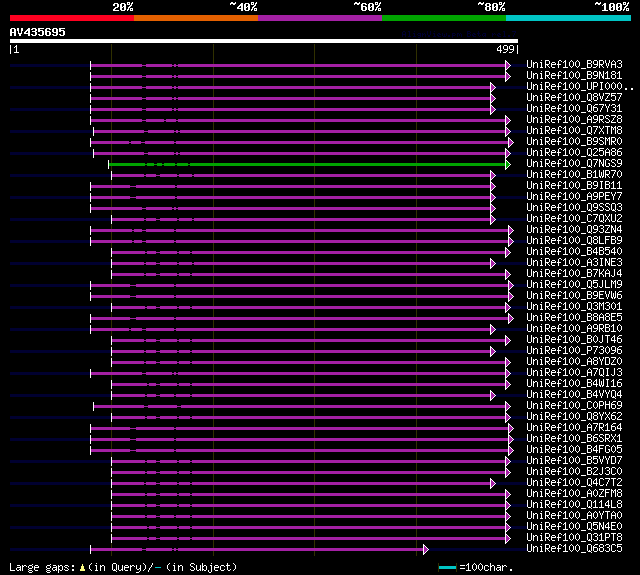The image size is (640, 575).
Task: Open UniRef100_B4VYQ4 name
Action: tap(574, 395)
